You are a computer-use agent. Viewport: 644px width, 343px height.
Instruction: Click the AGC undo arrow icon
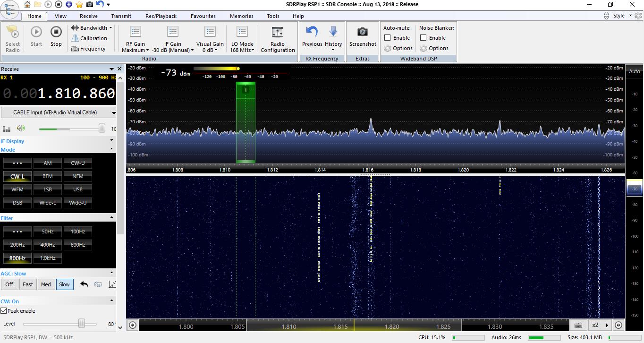[84, 284]
